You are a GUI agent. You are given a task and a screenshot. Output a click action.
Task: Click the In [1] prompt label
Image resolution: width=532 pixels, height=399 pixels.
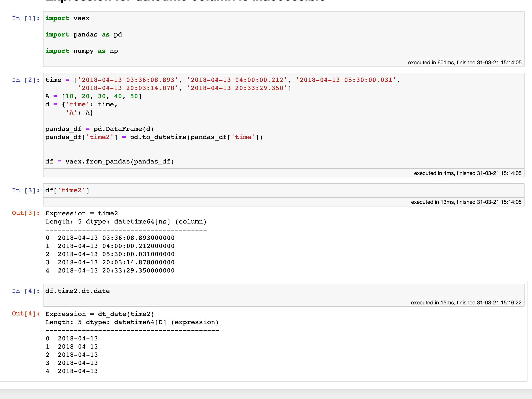pyautogui.click(x=25, y=18)
